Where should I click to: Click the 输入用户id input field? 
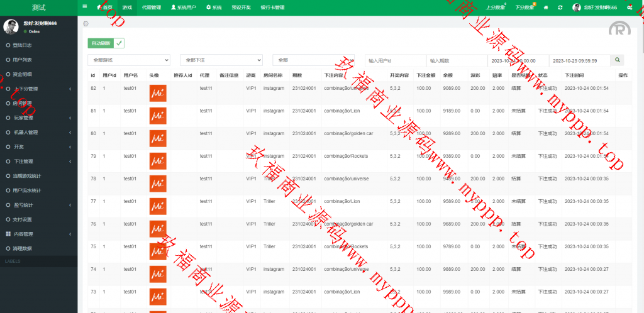point(394,60)
